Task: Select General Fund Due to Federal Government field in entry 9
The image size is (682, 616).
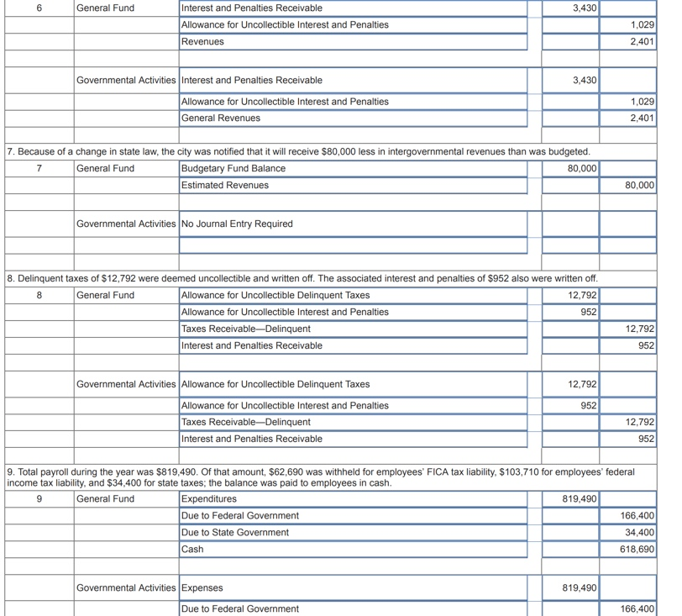Action: pos(353,516)
